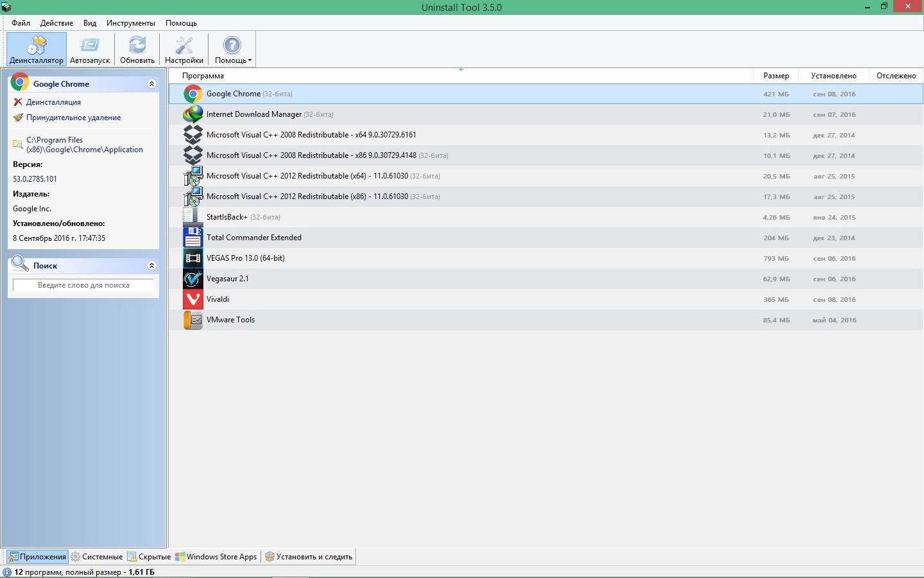The image size is (924, 578).
Task: Select the Internet Download Manager entry name
Action: pyautogui.click(x=254, y=114)
